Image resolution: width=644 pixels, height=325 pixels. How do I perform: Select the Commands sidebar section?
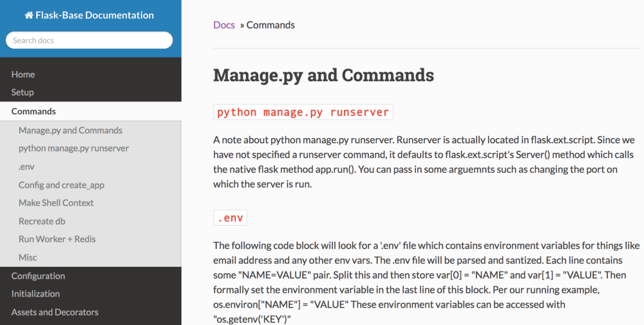[33, 111]
